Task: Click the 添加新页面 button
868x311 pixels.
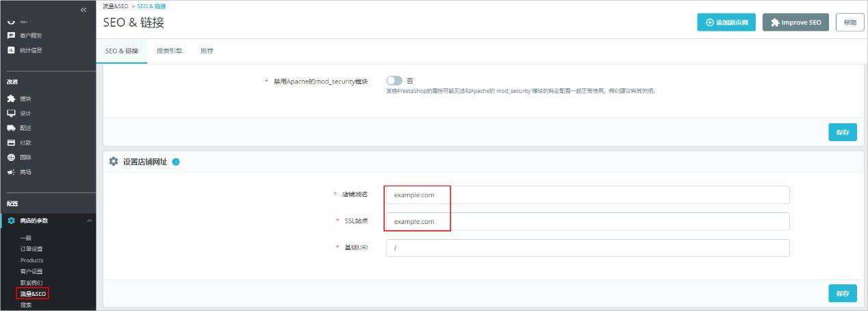Action: (x=726, y=23)
